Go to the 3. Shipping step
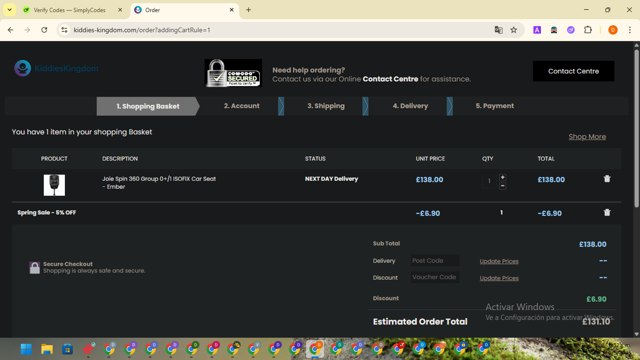The image size is (640, 360). click(x=326, y=106)
